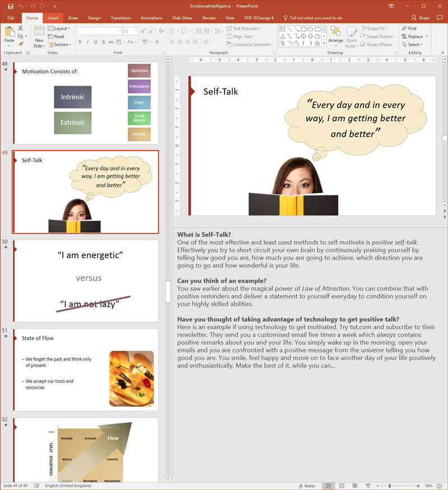Select the Text Box shape in gallery
This screenshot has width=448, height=490.
[x=282, y=29]
